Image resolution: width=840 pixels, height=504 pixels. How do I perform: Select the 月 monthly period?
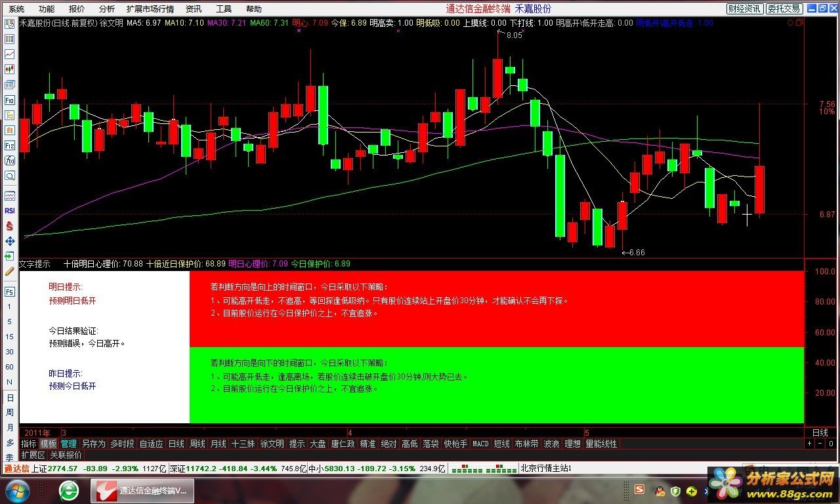tap(10, 428)
